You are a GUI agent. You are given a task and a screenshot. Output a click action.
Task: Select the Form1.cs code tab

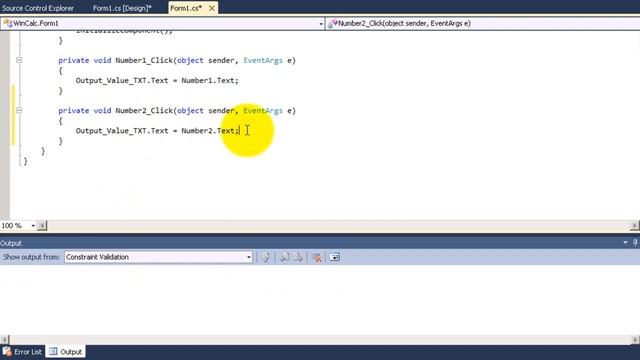[186, 8]
